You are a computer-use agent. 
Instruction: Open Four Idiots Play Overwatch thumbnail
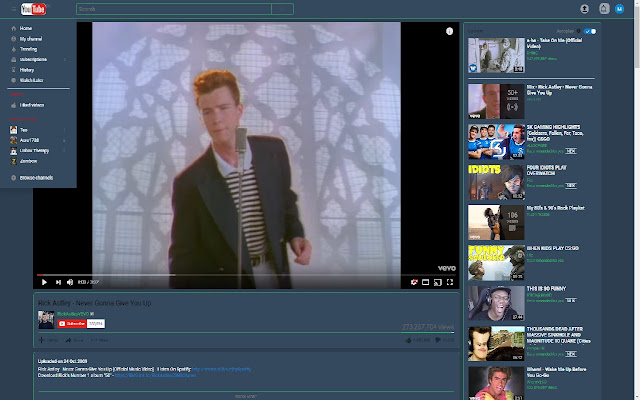(x=496, y=182)
